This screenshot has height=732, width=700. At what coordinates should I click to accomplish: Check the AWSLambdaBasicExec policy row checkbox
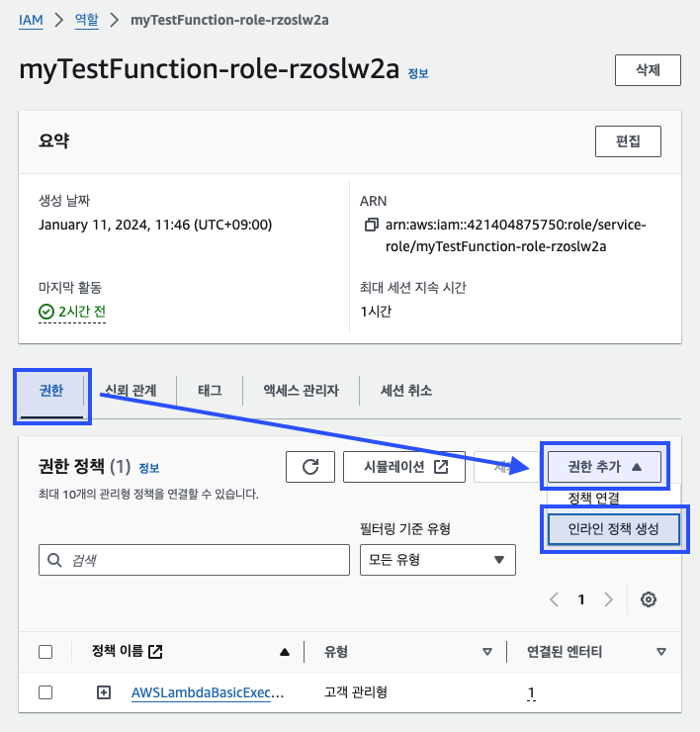click(45, 692)
